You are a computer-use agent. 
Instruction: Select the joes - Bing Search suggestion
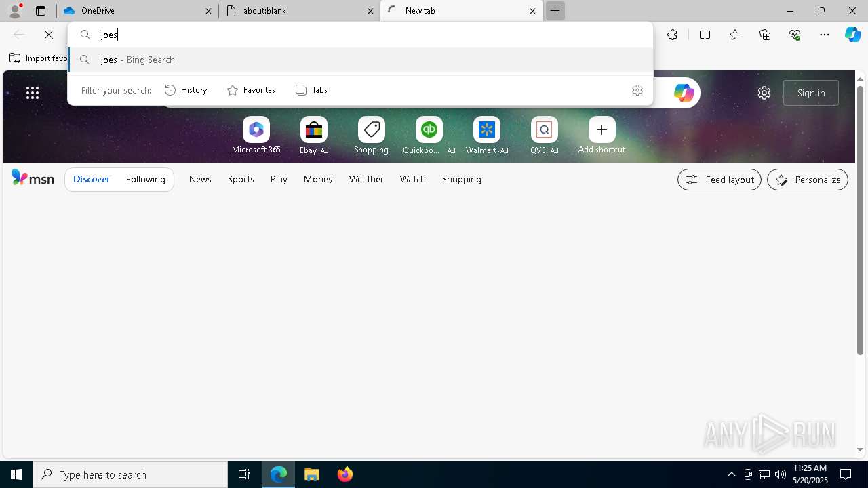(360, 60)
